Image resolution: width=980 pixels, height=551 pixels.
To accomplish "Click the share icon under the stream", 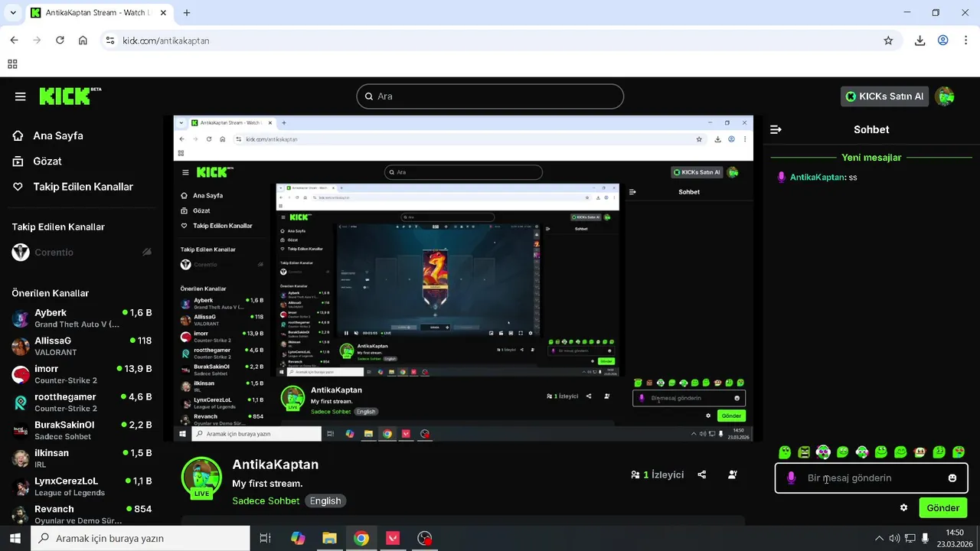I will coord(702,474).
